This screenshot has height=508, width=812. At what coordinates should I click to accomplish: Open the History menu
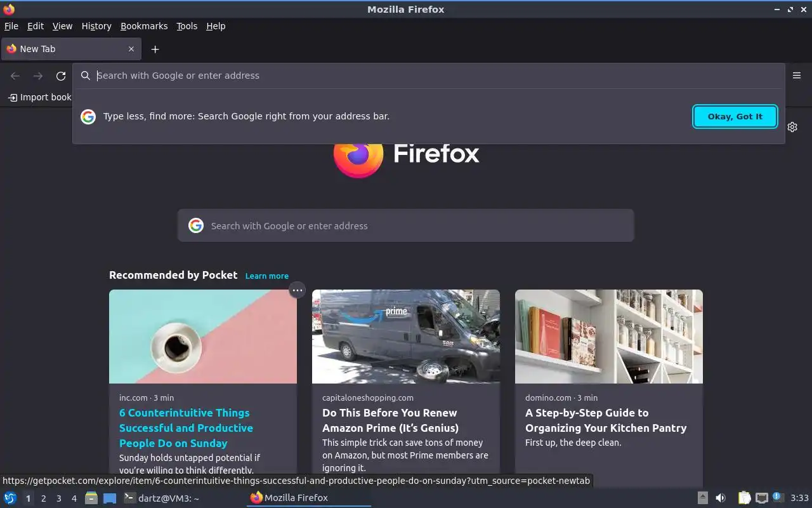(x=96, y=26)
